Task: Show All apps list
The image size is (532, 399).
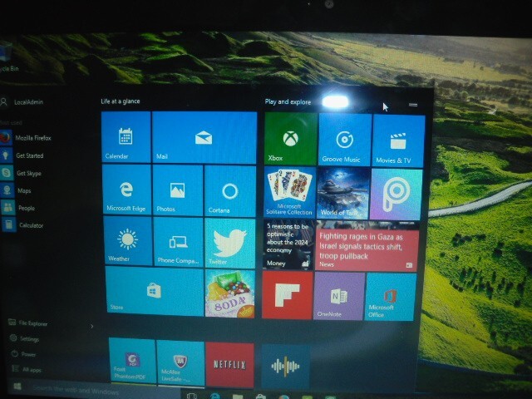Action: [x=27, y=369]
